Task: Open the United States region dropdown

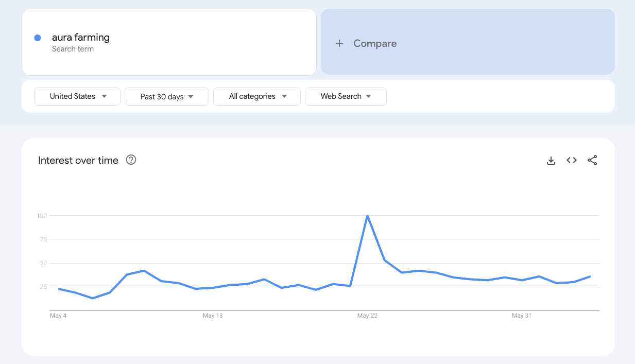Action: click(x=77, y=96)
